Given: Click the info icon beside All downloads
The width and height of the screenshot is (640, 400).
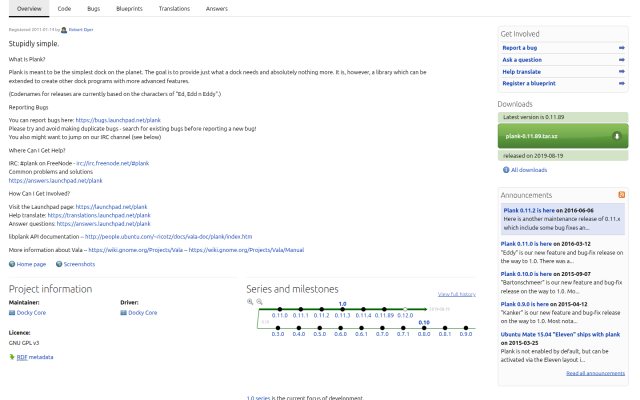Looking at the screenshot, I should (x=506, y=170).
